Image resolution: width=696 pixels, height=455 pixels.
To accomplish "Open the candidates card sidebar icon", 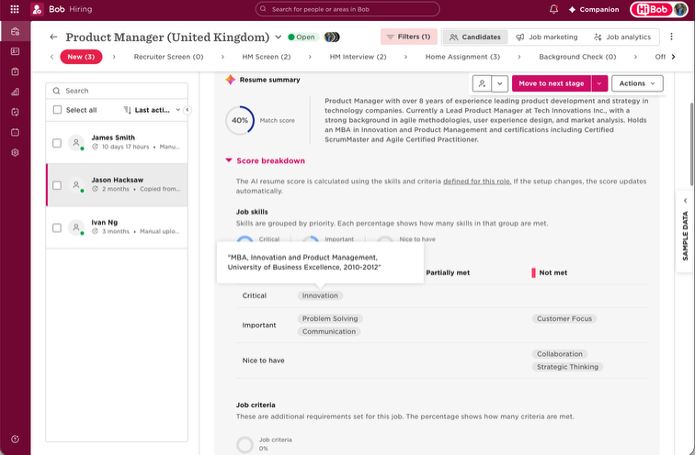I will 15,51.
